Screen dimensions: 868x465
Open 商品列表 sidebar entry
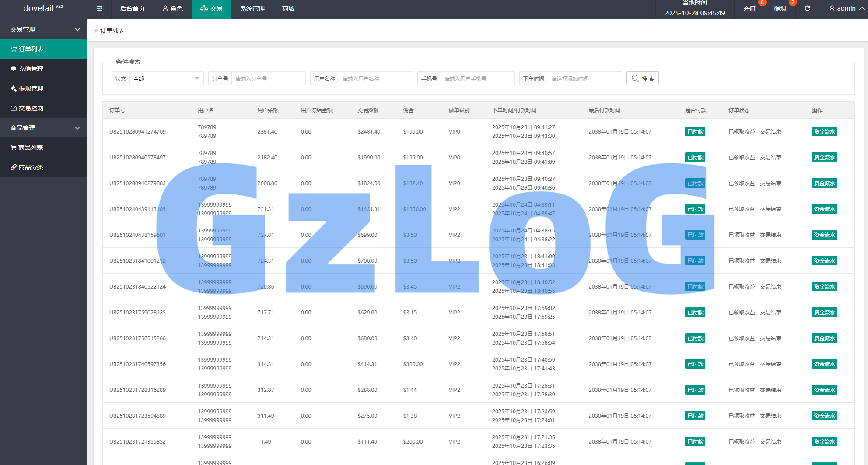point(31,148)
